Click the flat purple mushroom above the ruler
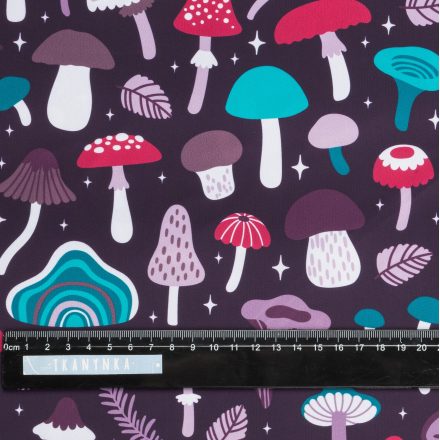 (286, 312)
